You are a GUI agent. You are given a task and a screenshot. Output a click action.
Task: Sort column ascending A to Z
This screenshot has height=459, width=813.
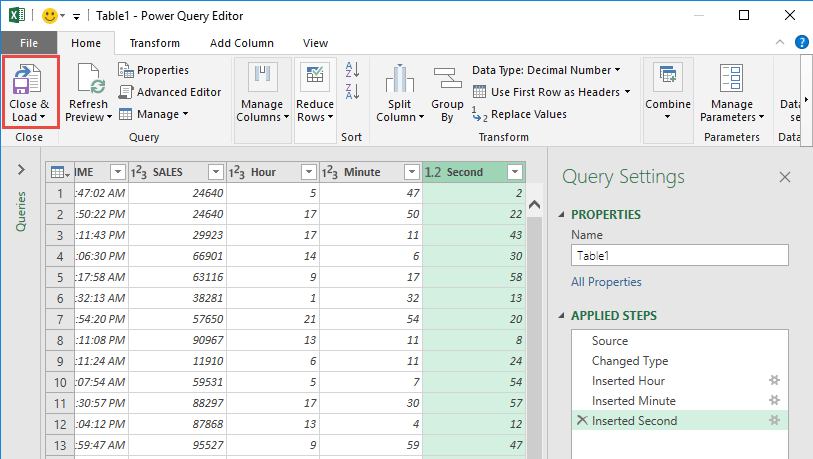353,69
